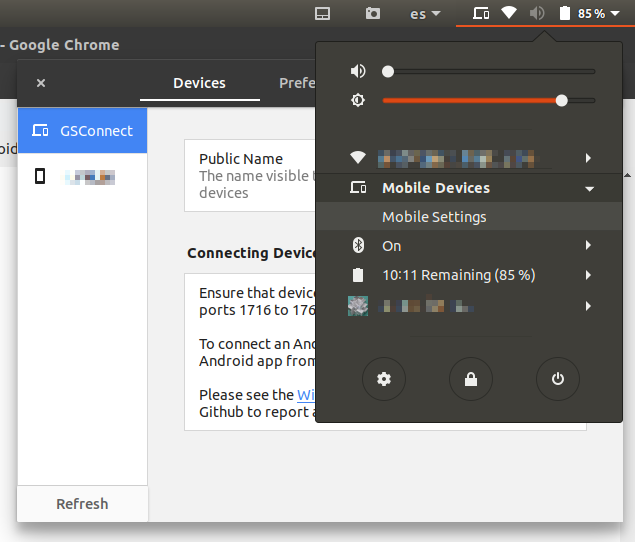
Task: Close the GSConnect settings window with X
Action: 41,83
